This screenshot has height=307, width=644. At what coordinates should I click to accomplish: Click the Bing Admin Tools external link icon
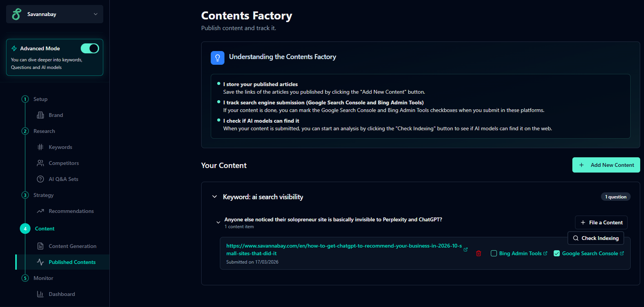pos(546,253)
